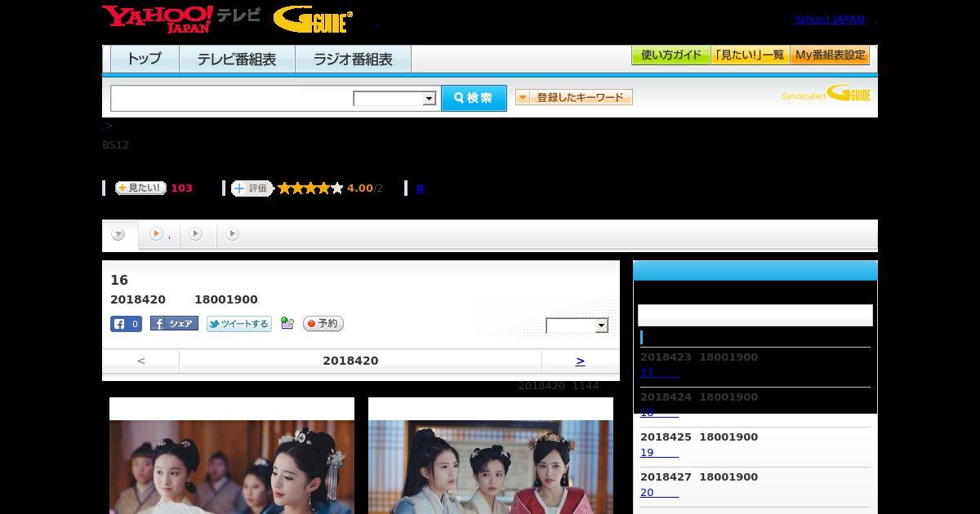Screen dimensions: 980x514
Task: Go to next day with > link
Action: tap(580, 361)
